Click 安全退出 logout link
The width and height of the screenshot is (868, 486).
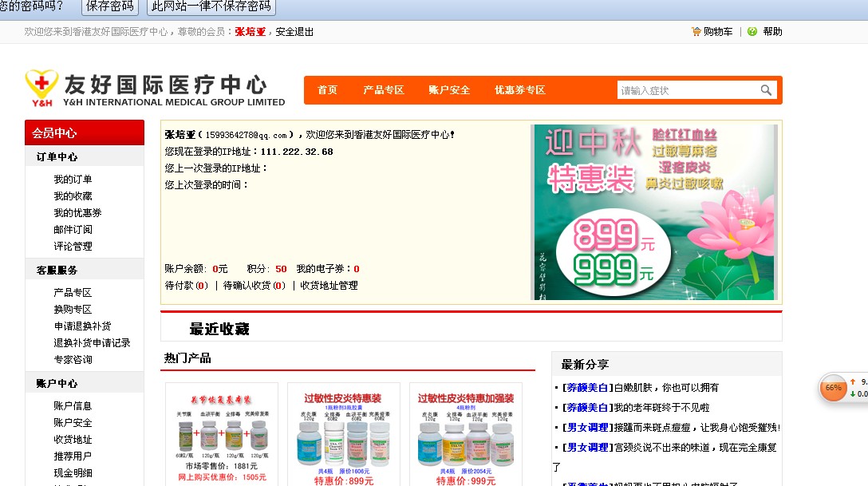pyautogui.click(x=294, y=32)
